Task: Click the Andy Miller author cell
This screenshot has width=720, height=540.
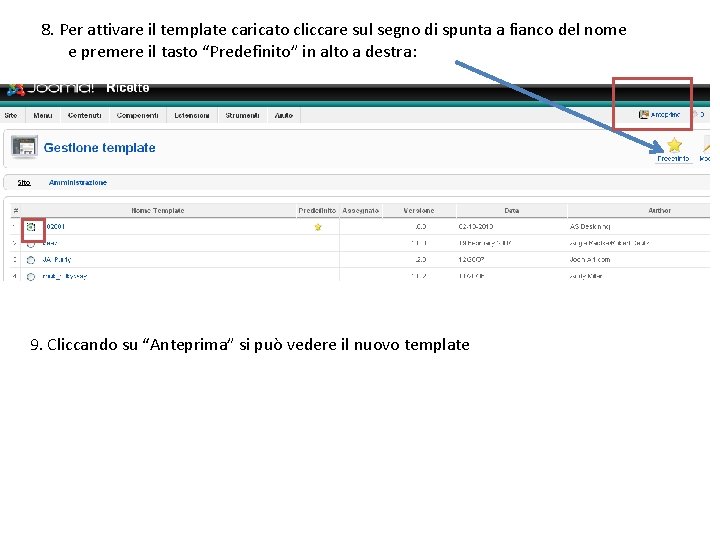Action: pyautogui.click(x=585, y=276)
